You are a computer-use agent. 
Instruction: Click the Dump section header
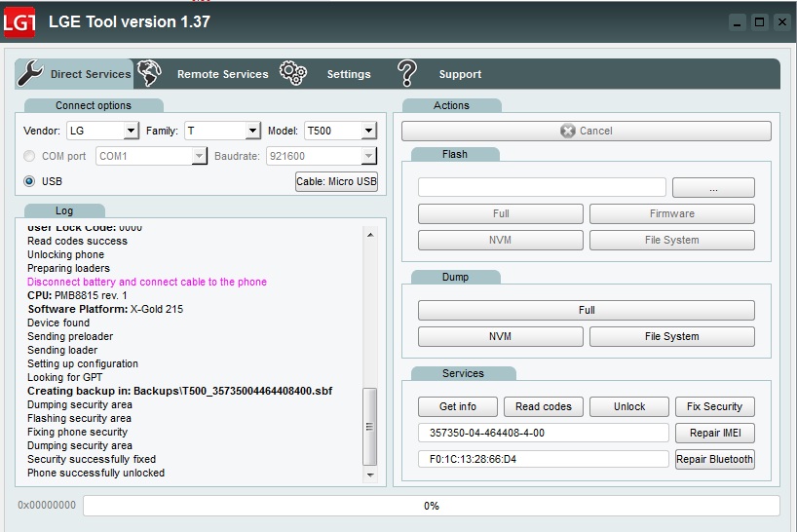455,277
